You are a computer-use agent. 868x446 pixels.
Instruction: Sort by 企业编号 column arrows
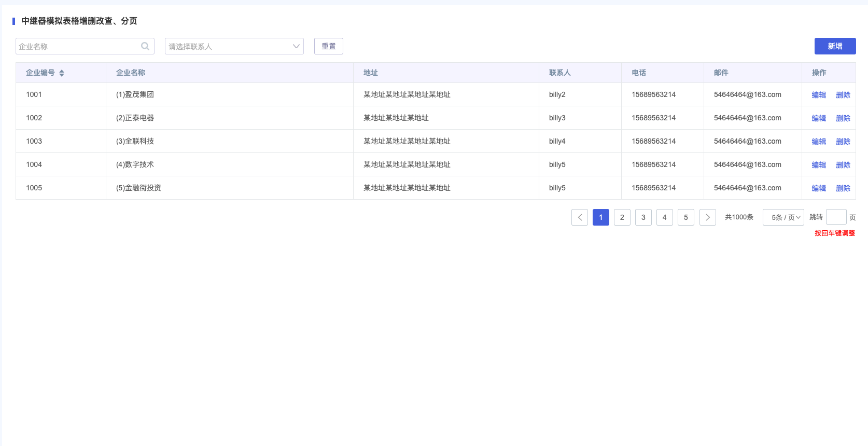(x=62, y=73)
